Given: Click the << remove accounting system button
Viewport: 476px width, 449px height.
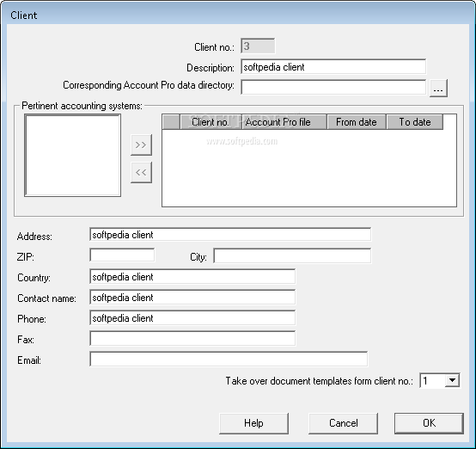Looking at the screenshot, I should [141, 172].
